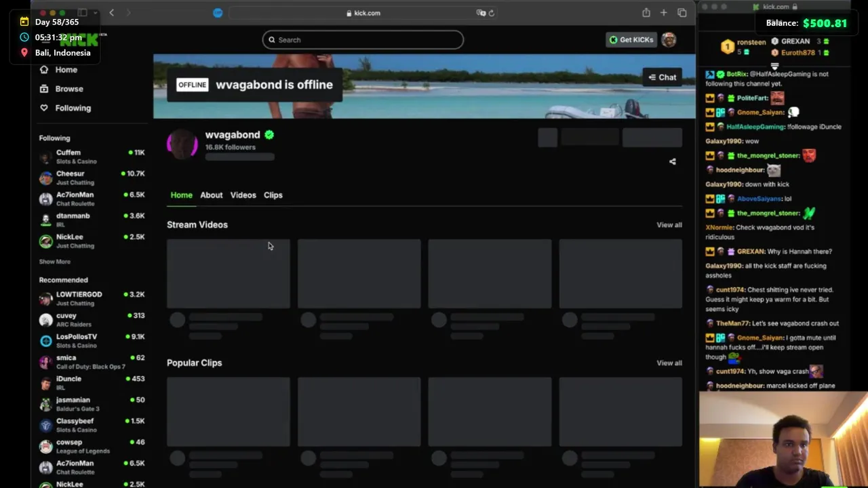The width and height of the screenshot is (868, 488).
Task: Open cuvey's ARC Raiders channel
Action: [x=92, y=319]
